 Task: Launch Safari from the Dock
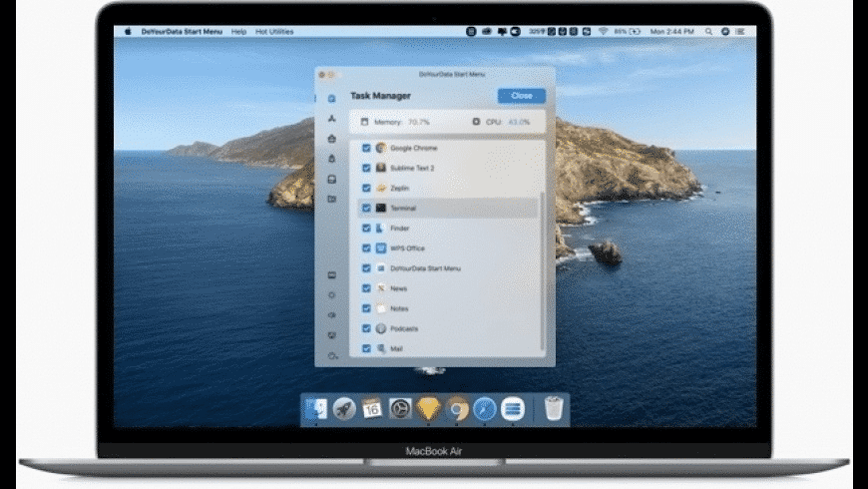click(x=485, y=409)
